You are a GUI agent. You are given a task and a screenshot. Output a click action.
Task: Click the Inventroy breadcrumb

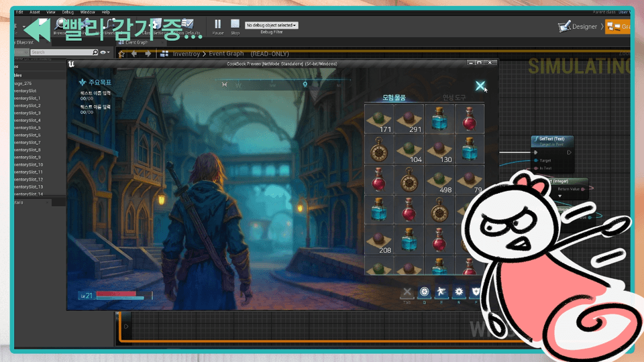(x=186, y=54)
